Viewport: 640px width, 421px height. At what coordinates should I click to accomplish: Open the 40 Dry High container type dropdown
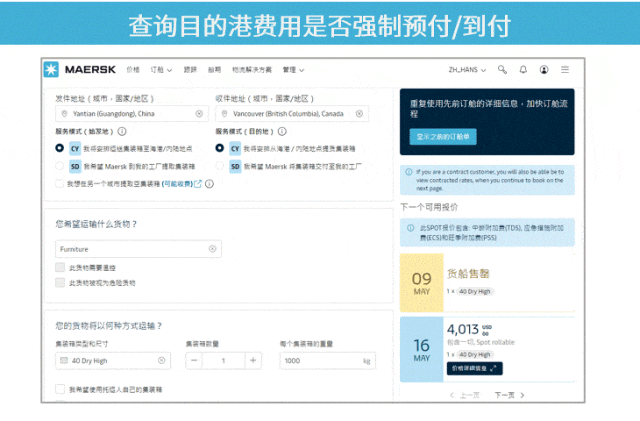(x=113, y=361)
